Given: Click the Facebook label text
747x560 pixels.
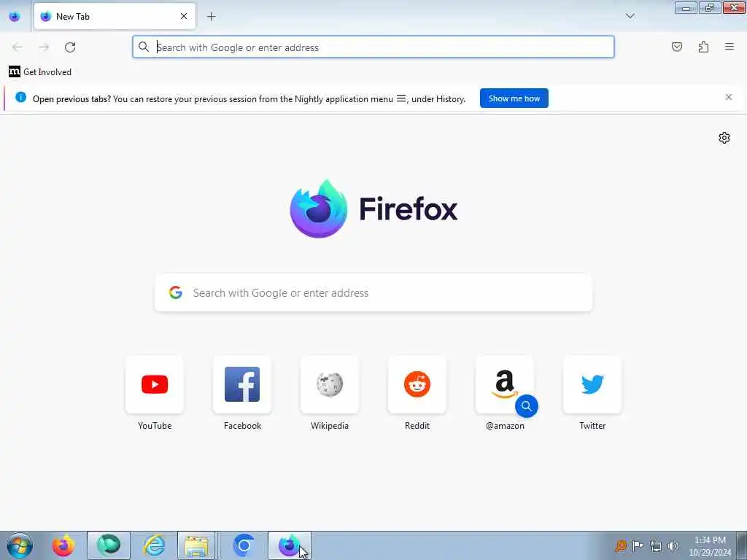Looking at the screenshot, I should tap(242, 426).
